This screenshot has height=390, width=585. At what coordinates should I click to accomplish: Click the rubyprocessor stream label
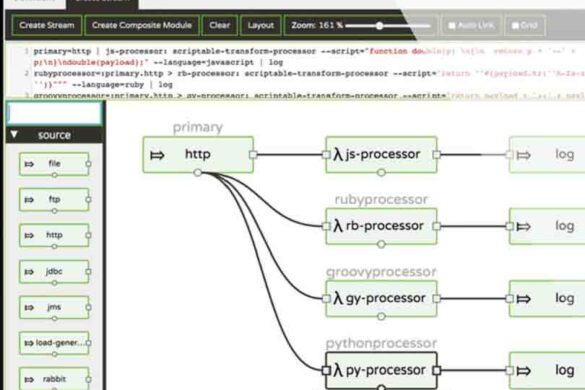click(x=381, y=199)
